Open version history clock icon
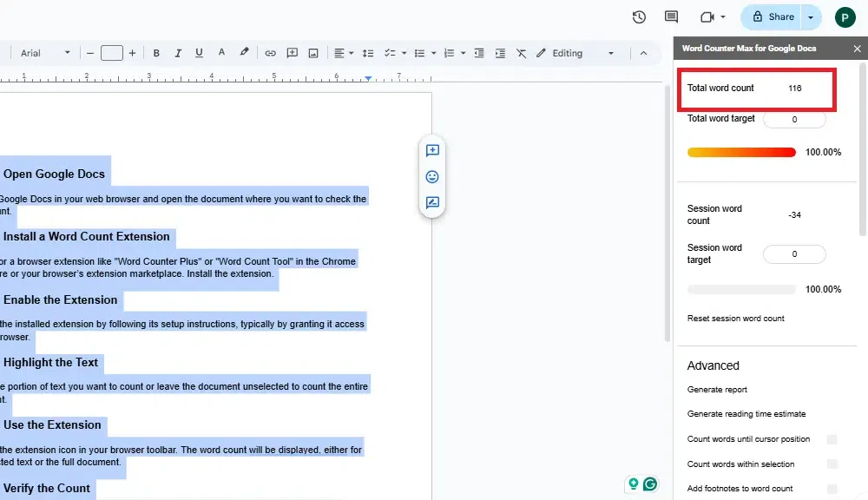868x500 pixels. coord(639,17)
